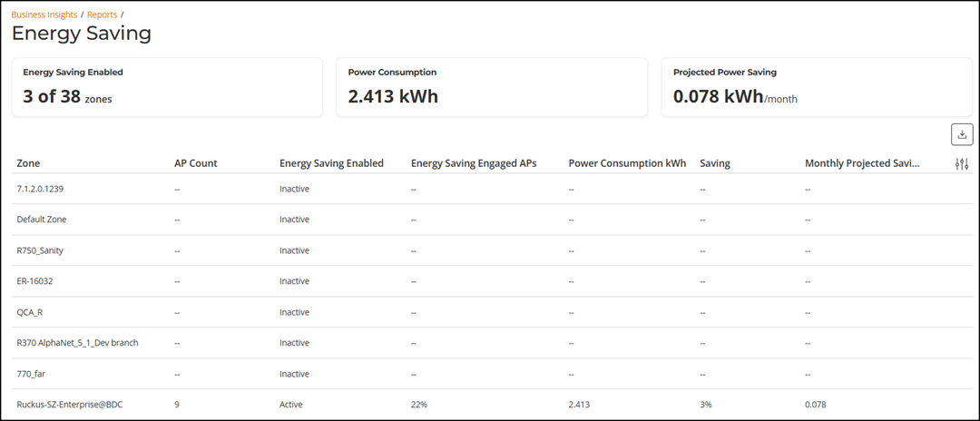Screen dimensions: 980x421
Task: Click the R750_Sanity zone entry
Action: (x=40, y=250)
